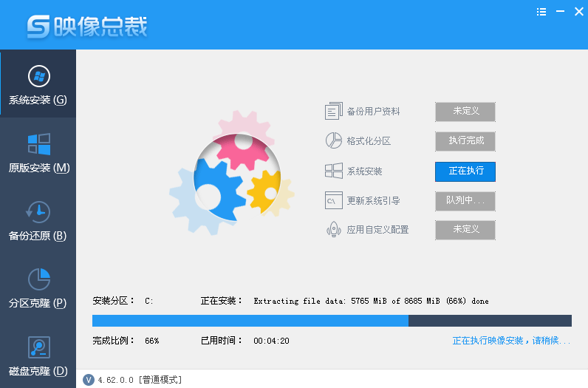Select 分区克隆 (P) in sidebar
The height and width of the screenshot is (388, 588).
(38, 288)
